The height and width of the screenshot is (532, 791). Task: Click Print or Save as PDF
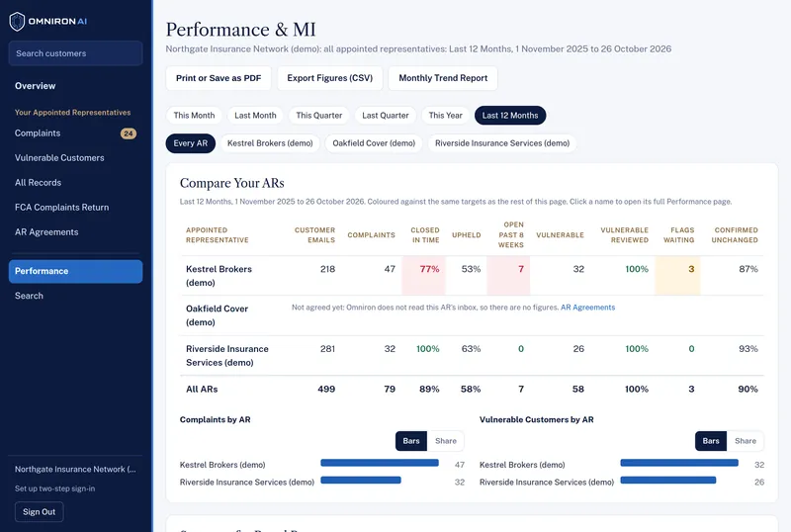(219, 78)
